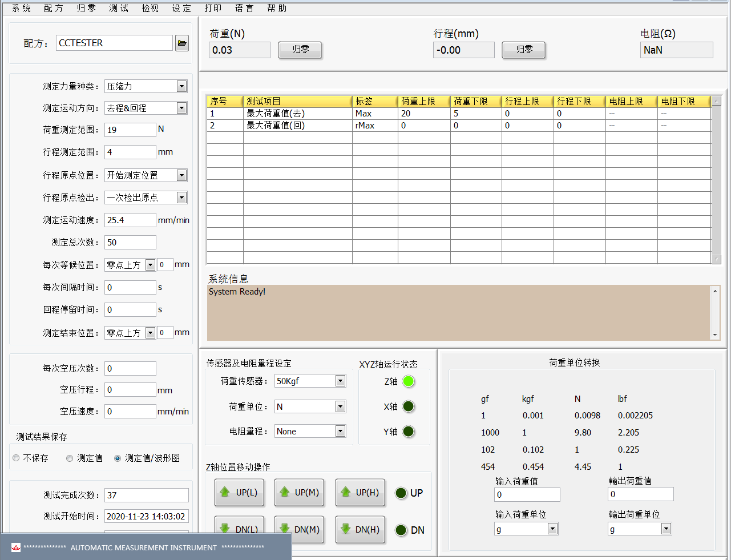Select the 测定值 save option
731x560 pixels.
[x=70, y=458]
